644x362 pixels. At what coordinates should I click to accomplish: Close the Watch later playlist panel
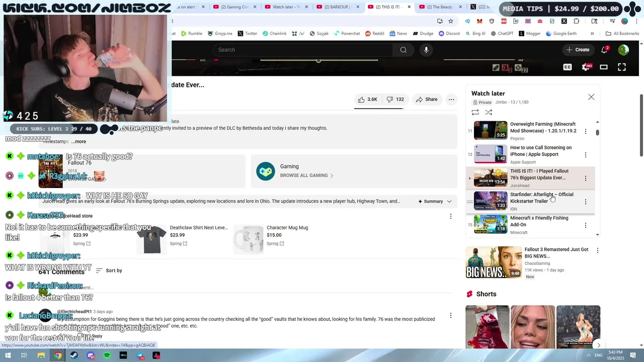[591, 97]
